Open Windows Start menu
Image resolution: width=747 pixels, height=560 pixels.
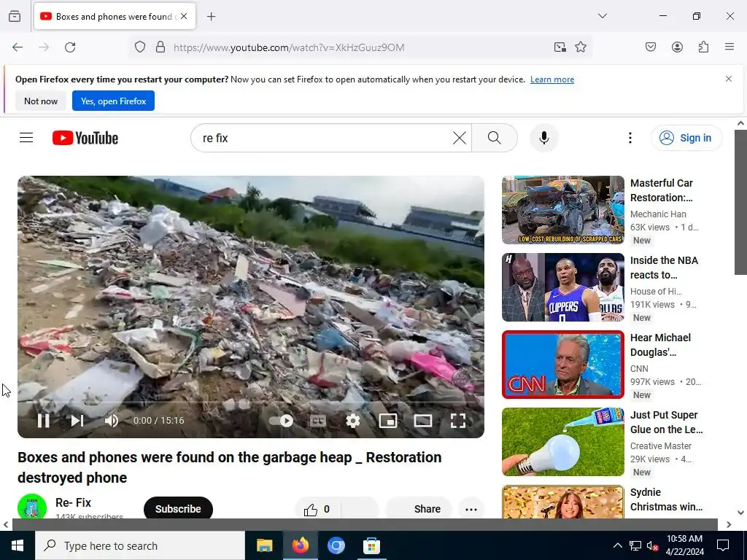pyautogui.click(x=18, y=545)
